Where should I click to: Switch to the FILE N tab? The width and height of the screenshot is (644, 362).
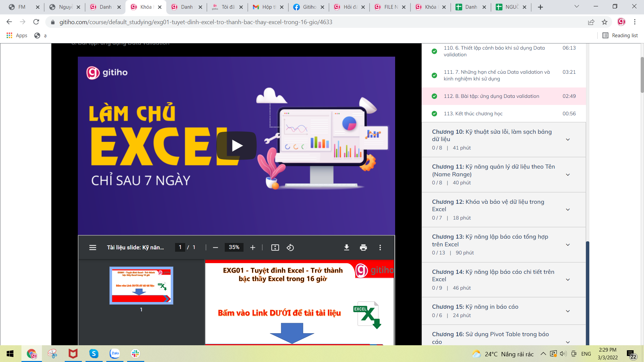(390, 7)
